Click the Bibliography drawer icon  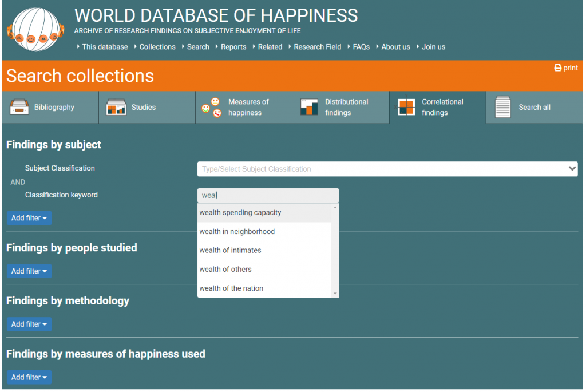click(19, 107)
